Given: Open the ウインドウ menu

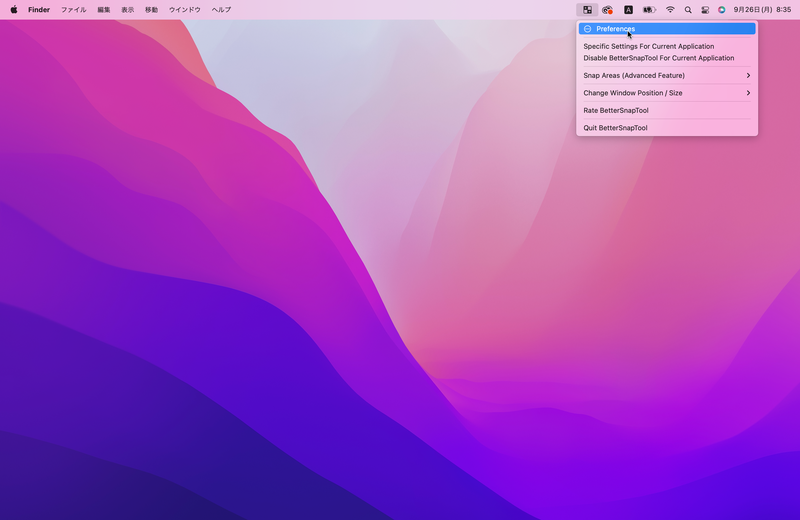Looking at the screenshot, I should coord(185,10).
